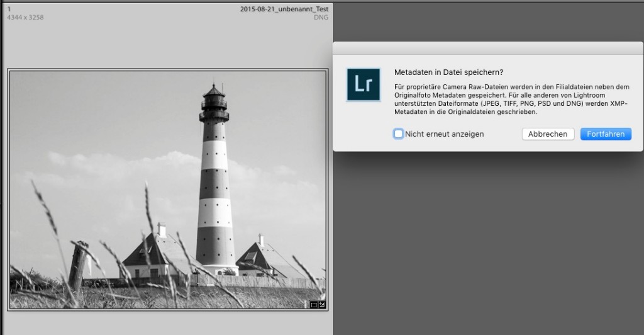
Task: Click the empty dark area below the dialog
Action: pyautogui.click(x=487, y=246)
